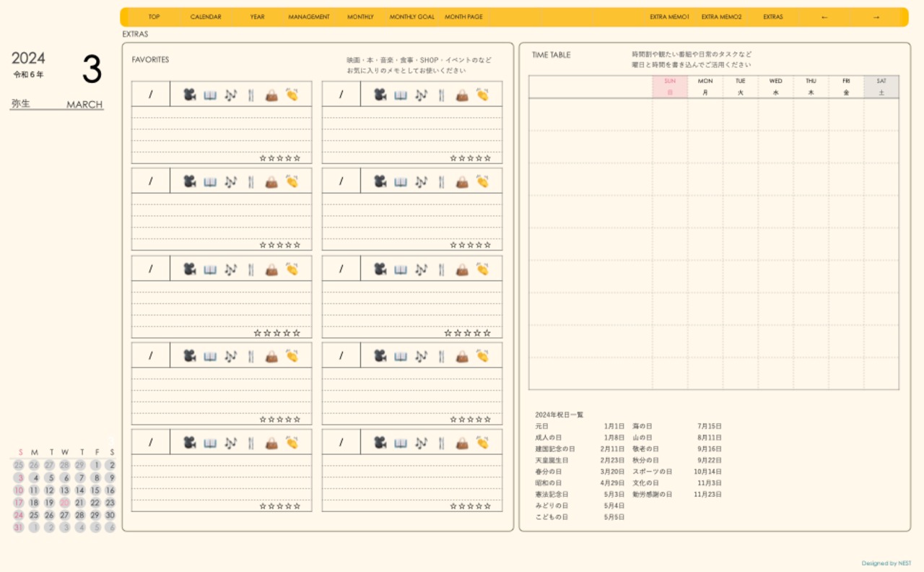924x572 pixels.
Task: Open the EXTRA MEMO1 tab
Action: (x=669, y=17)
